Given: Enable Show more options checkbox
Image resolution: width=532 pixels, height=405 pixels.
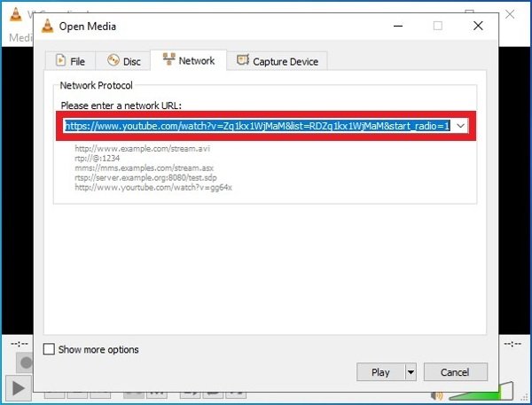Looking at the screenshot, I should tap(49, 349).
